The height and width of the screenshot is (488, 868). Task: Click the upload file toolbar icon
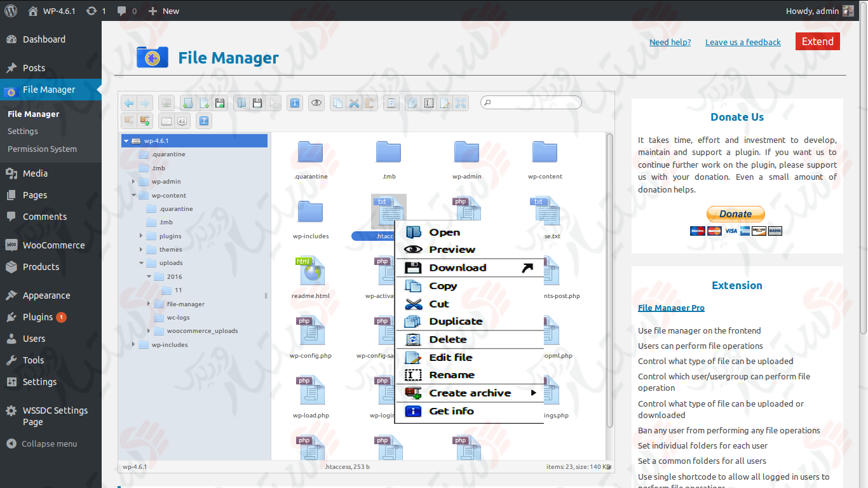pos(221,103)
